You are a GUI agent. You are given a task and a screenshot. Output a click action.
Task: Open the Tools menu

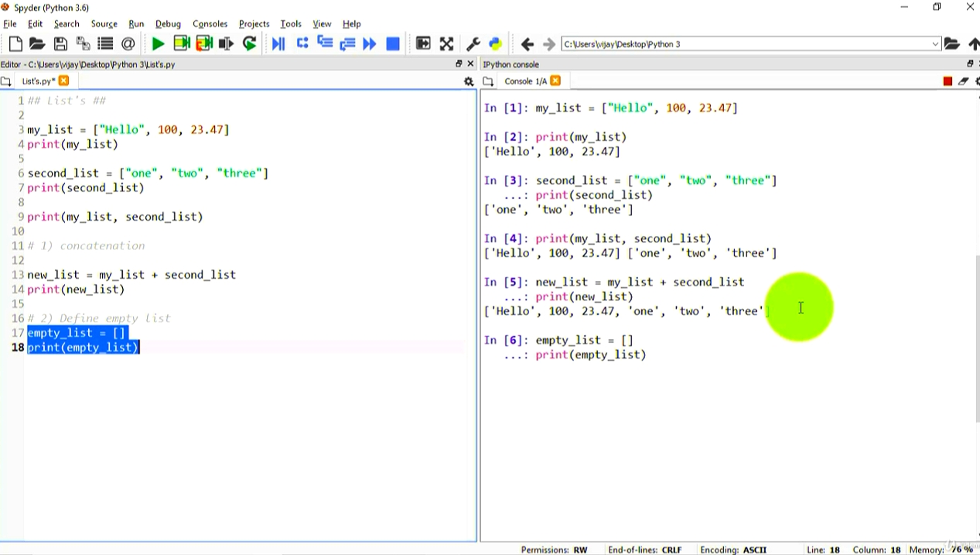point(291,24)
